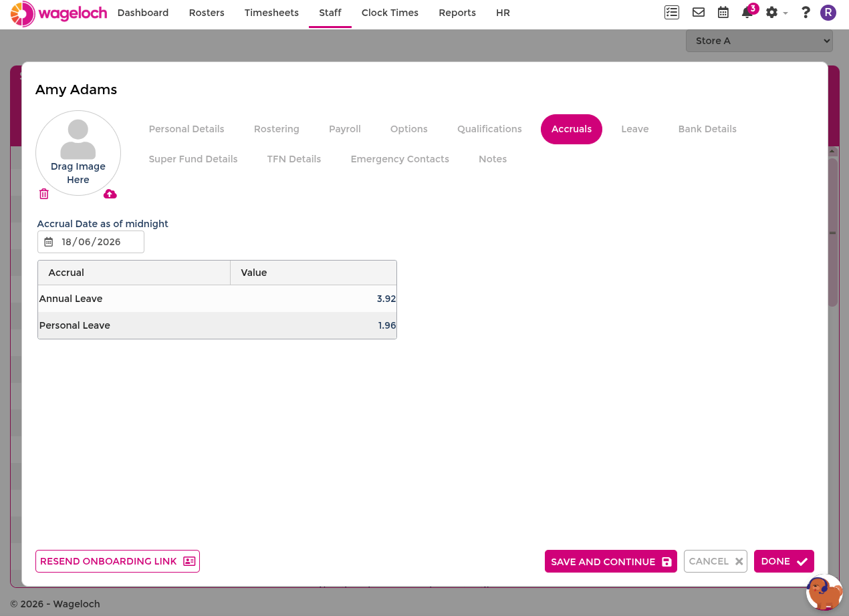Viewport: 849px width, 616px height.
Task: Switch to Qualifications tab
Action: click(489, 129)
